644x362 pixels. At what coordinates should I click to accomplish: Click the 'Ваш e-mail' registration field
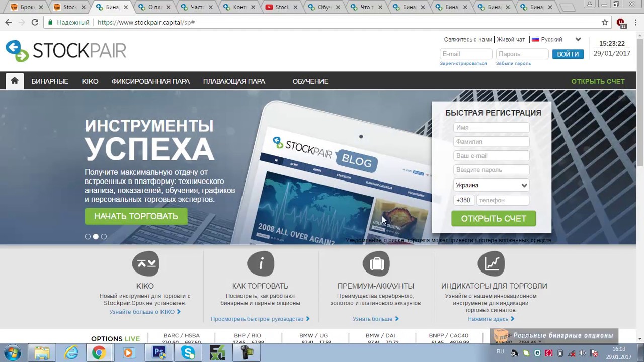click(x=492, y=156)
